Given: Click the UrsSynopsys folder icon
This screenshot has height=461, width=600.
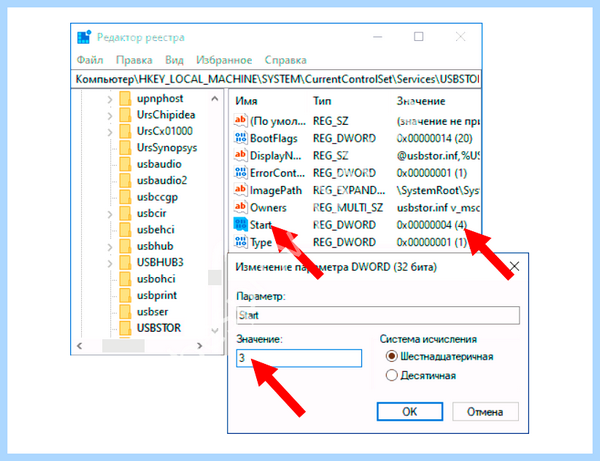Looking at the screenshot, I should click(125, 148).
